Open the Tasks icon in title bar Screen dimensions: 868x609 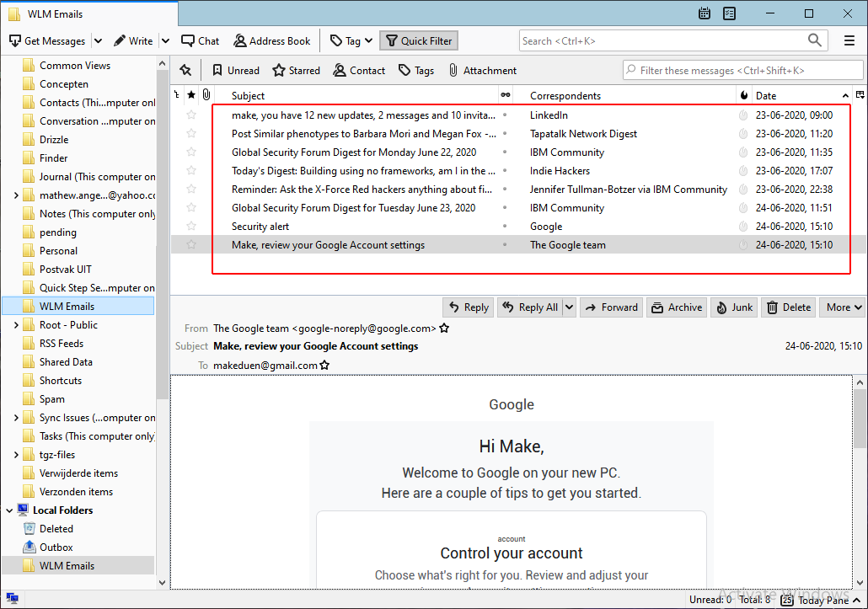coord(730,13)
